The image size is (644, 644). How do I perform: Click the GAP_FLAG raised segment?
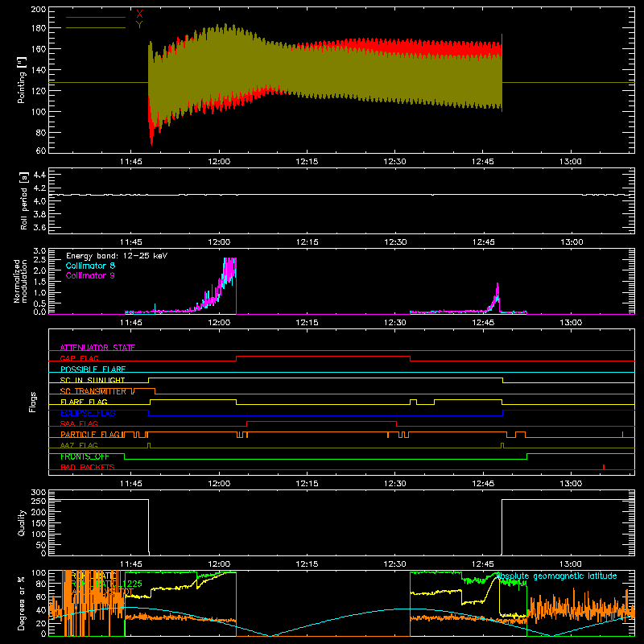click(324, 356)
